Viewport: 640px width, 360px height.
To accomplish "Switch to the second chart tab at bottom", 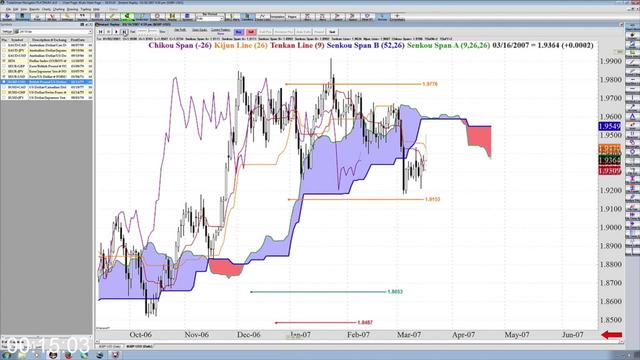I will pos(140,347).
